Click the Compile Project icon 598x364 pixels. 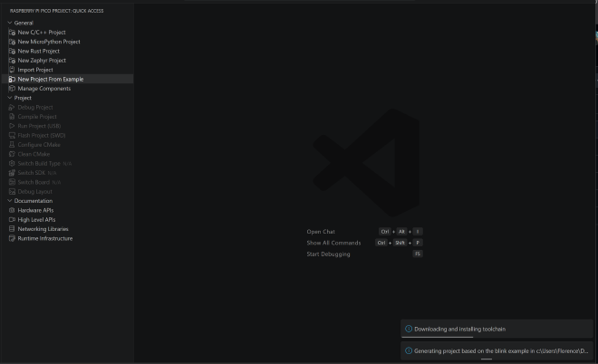point(12,117)
